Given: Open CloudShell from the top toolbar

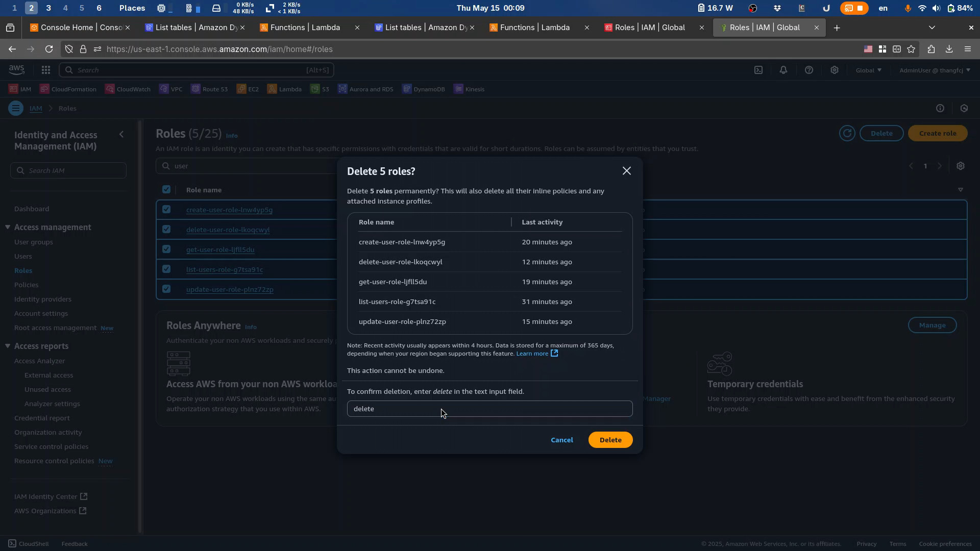Looking at the screenshot, I should pos(758,70).
